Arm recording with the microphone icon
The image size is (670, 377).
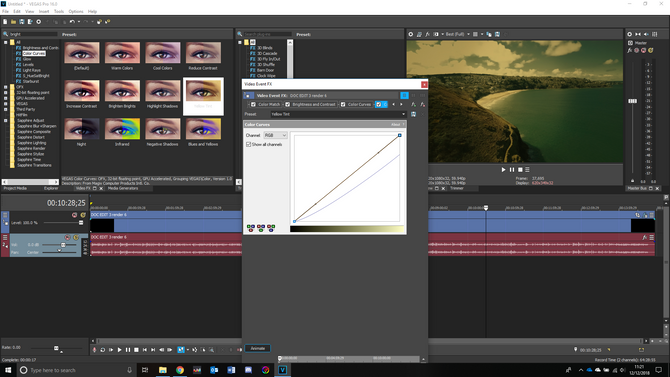[94, 350]
